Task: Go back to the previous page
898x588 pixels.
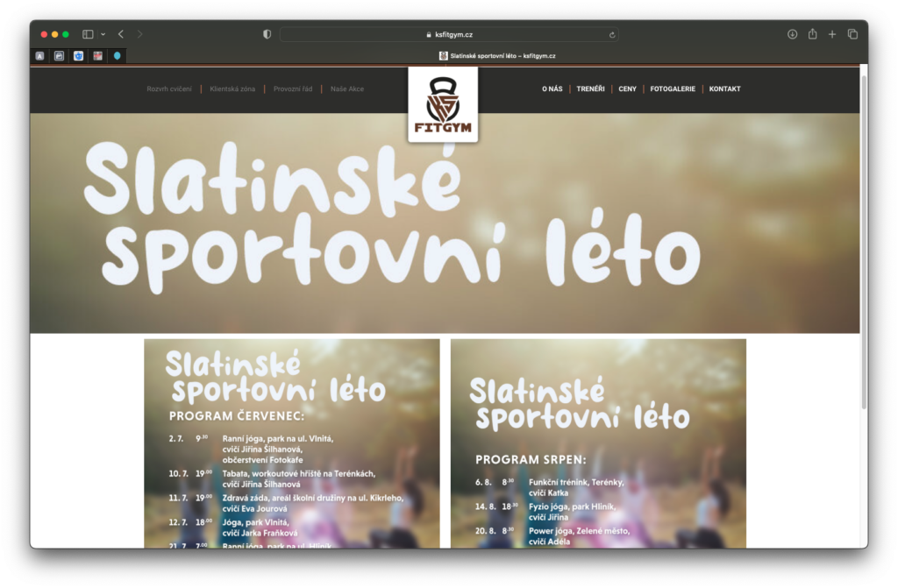Action: coord(121,34)
